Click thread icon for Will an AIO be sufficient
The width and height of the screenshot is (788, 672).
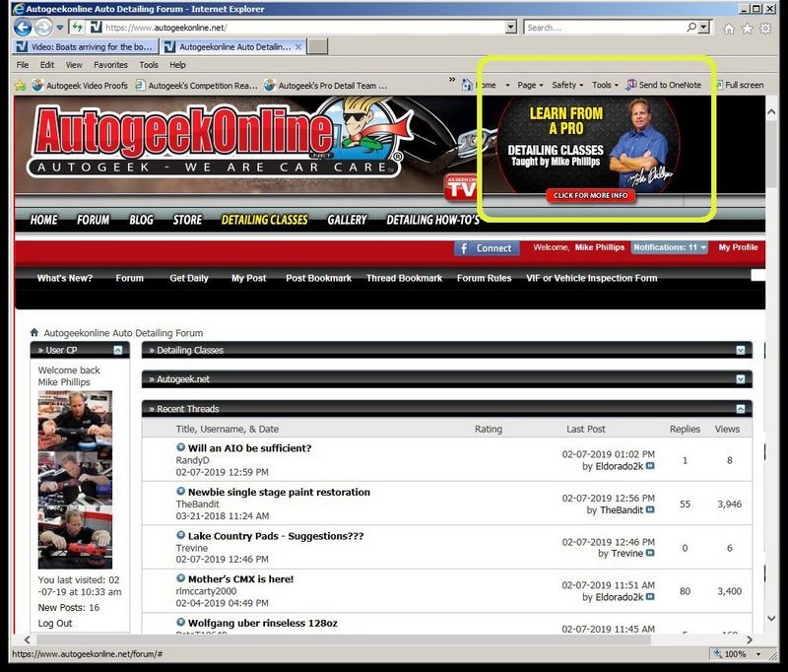[181, 446]
